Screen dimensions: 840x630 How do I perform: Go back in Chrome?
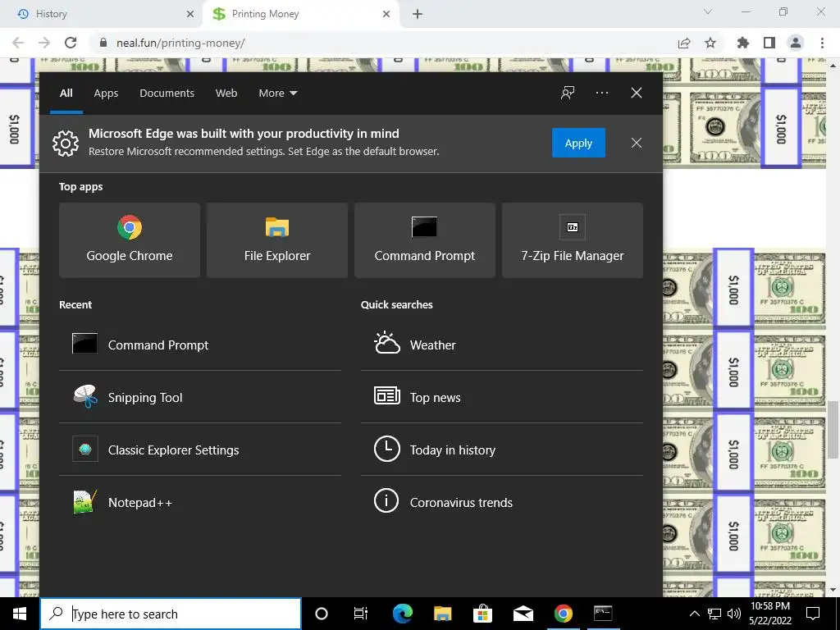[18, 43]
